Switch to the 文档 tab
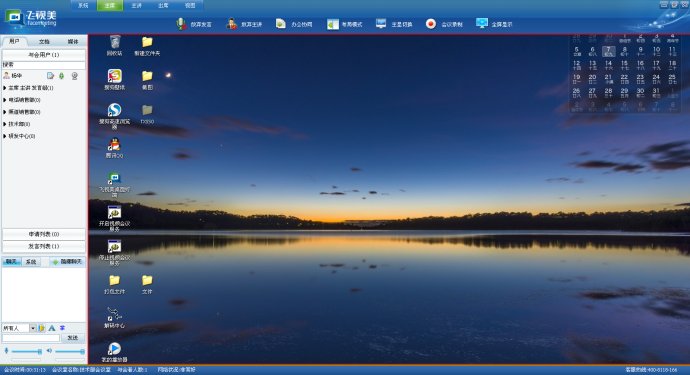Viewport: 690px width, 375px height. tap(44, 41)
